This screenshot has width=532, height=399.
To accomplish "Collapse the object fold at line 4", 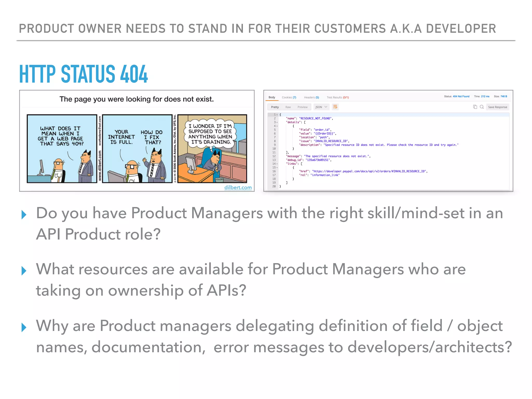I will pyautogui.click(x=277, y=126).
